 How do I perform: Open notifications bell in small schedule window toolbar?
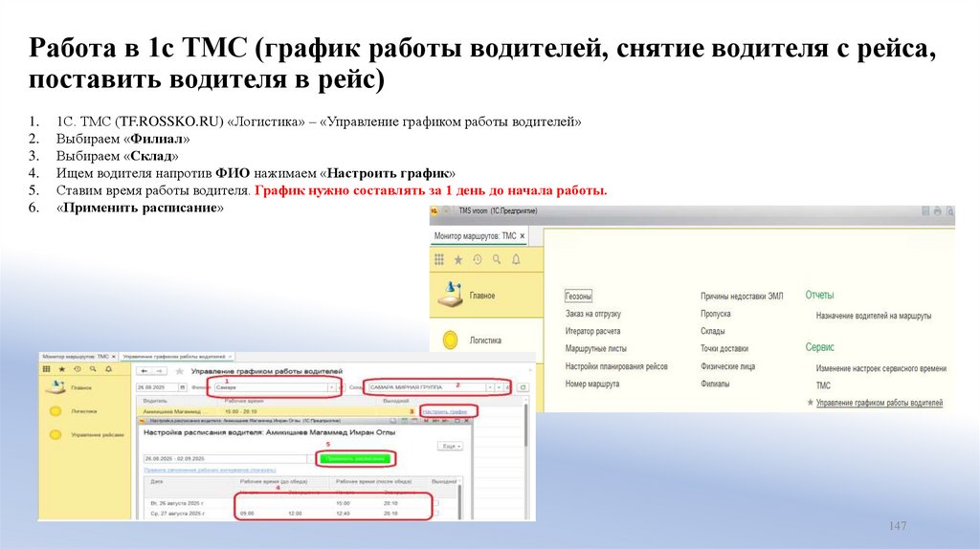(x=109, y=369)
